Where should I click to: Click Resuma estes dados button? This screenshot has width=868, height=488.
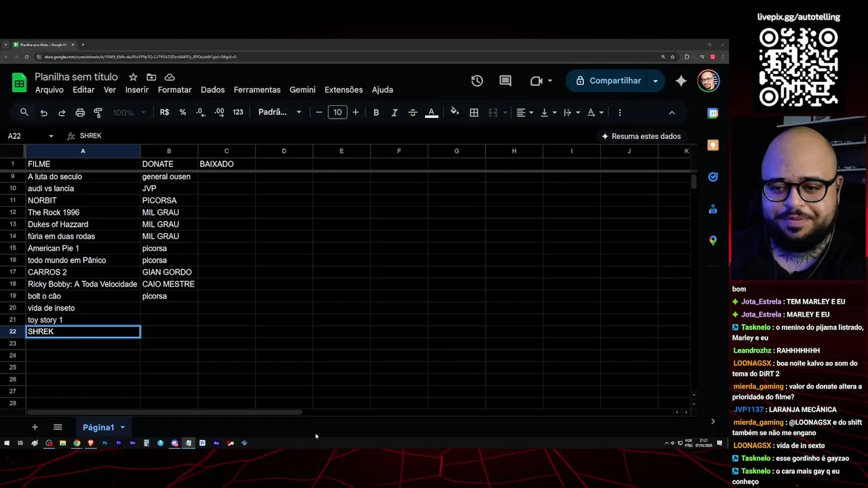click(x=641, y=136)
